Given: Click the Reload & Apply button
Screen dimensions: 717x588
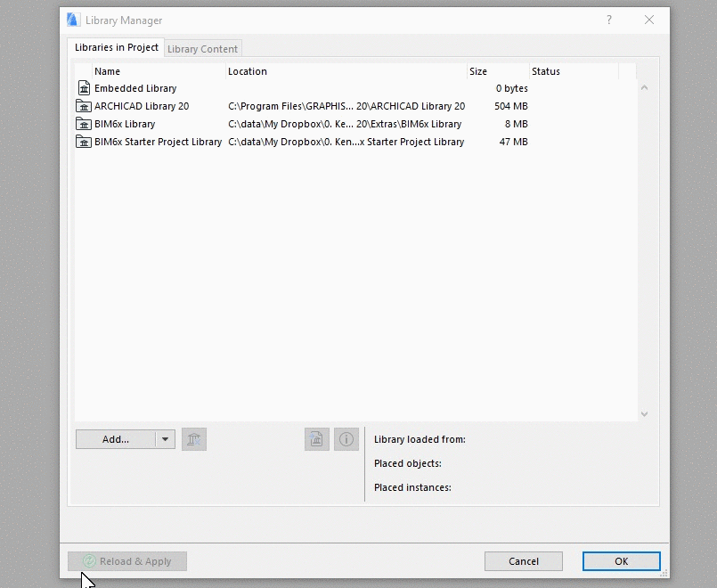Looking at the screenshot, I should (x=127, y=561).
